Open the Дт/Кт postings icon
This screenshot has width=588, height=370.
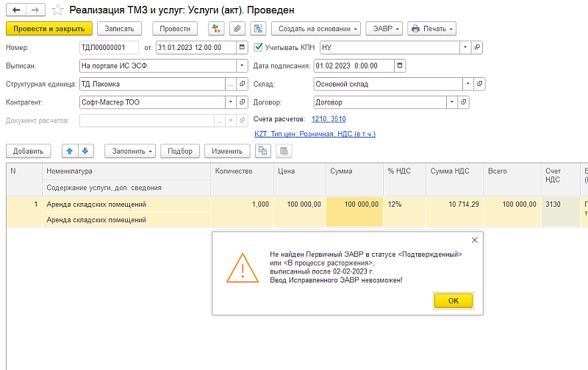(x=215, y=29)
